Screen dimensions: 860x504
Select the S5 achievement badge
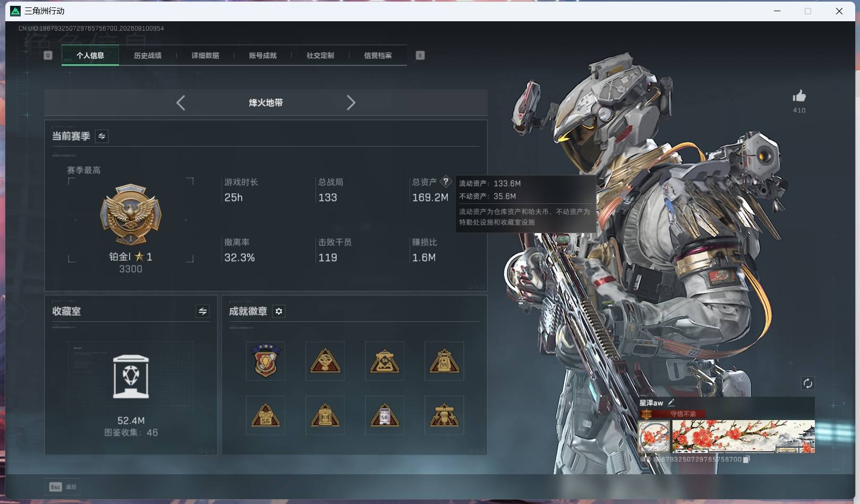pyautogui.click(x=444, y=361)
